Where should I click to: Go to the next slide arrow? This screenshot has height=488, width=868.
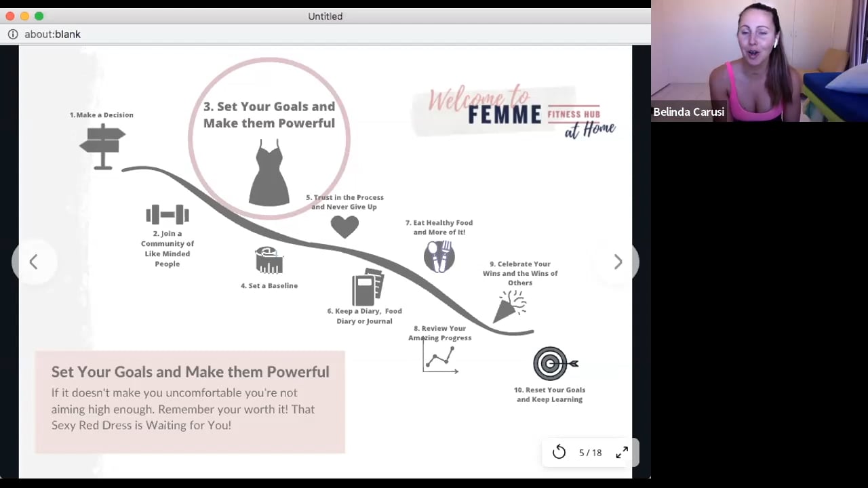pyautogui.click(x=618, y=262)
